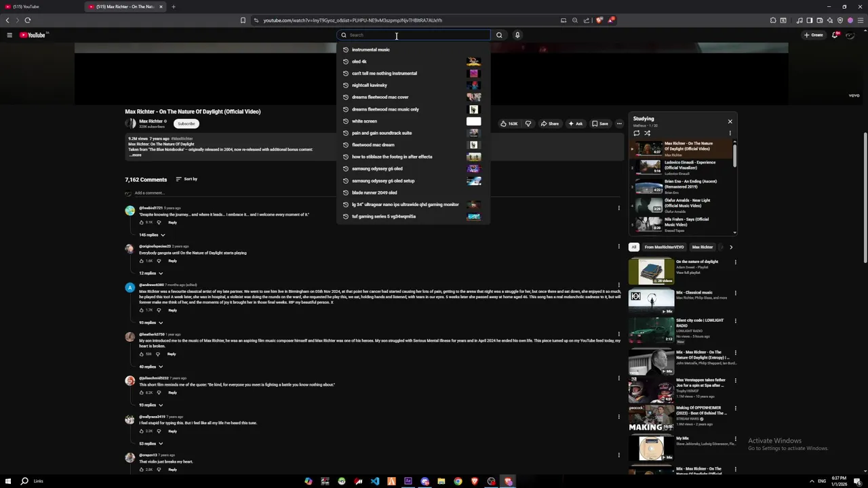Open Brave Leo AI sparkle icon

pyautogui.click(x=830, y=20)
